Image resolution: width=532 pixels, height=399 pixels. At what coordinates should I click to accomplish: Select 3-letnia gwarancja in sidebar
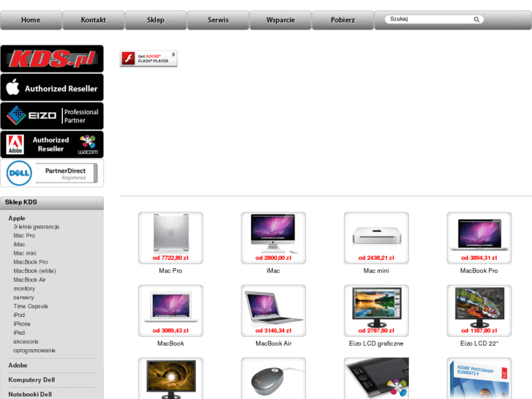(37, 226)
